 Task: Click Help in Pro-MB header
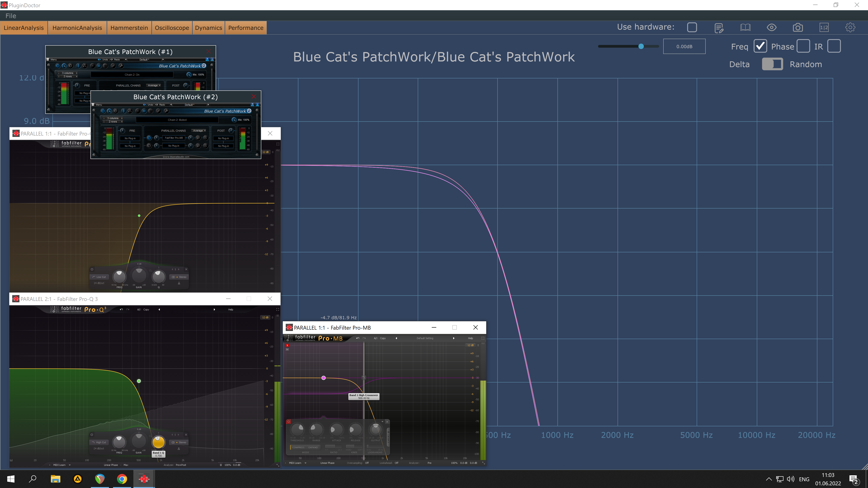tap(470, 338)
